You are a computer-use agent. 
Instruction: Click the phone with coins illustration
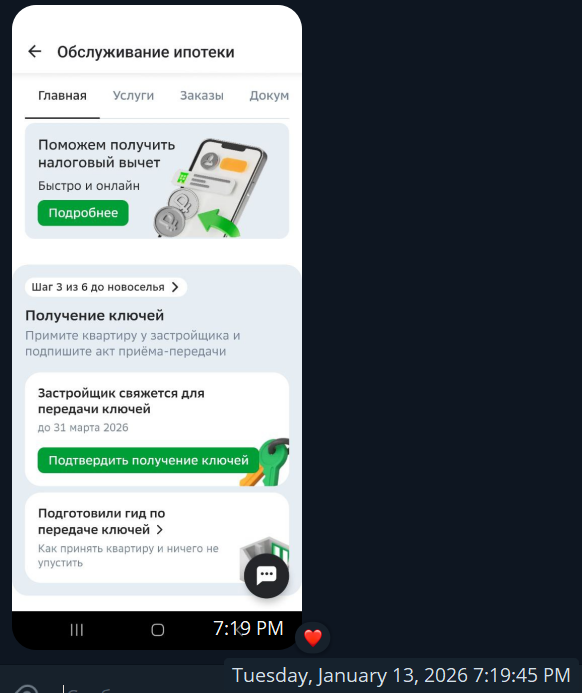(x=211, y=188)
